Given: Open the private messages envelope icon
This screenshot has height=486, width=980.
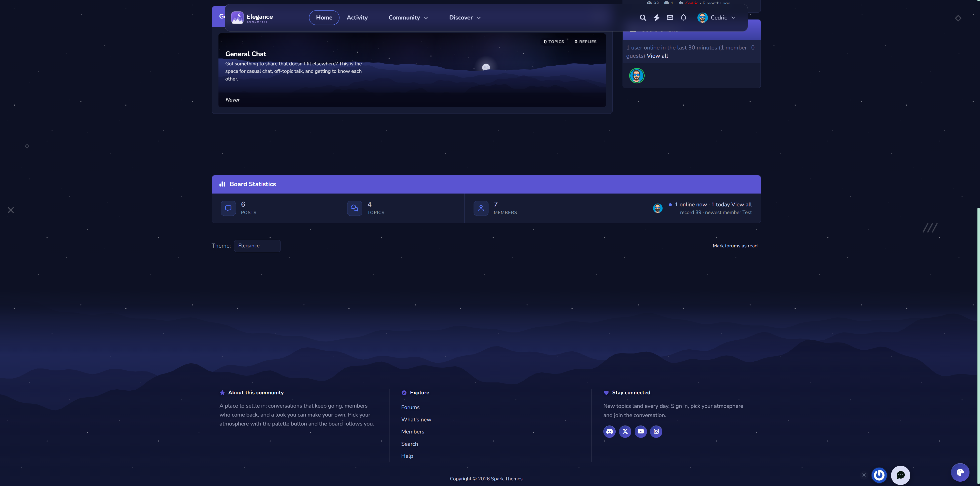Looking at the screenshot, I should (670, 17).
